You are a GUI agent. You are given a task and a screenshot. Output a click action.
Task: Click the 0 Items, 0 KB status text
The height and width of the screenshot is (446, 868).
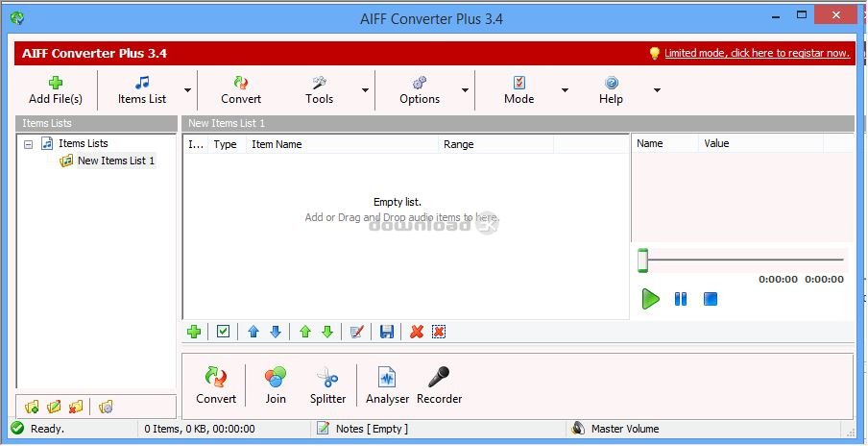(200, 429)
